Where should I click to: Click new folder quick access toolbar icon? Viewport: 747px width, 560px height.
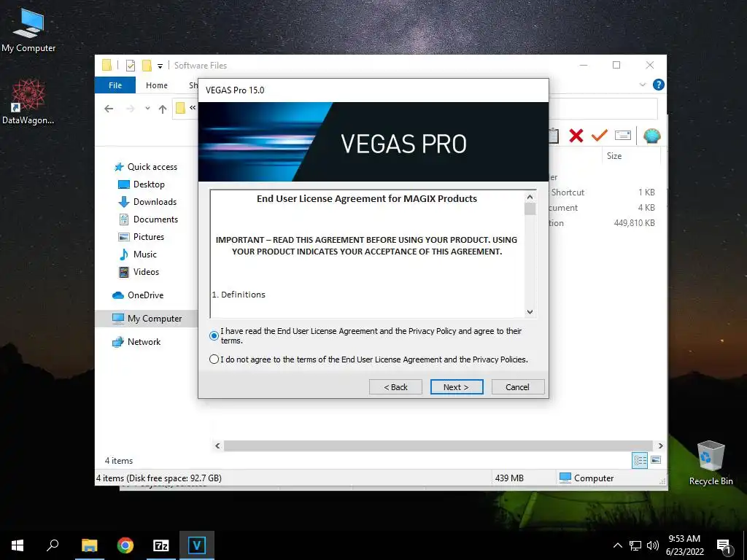point(147,65)
